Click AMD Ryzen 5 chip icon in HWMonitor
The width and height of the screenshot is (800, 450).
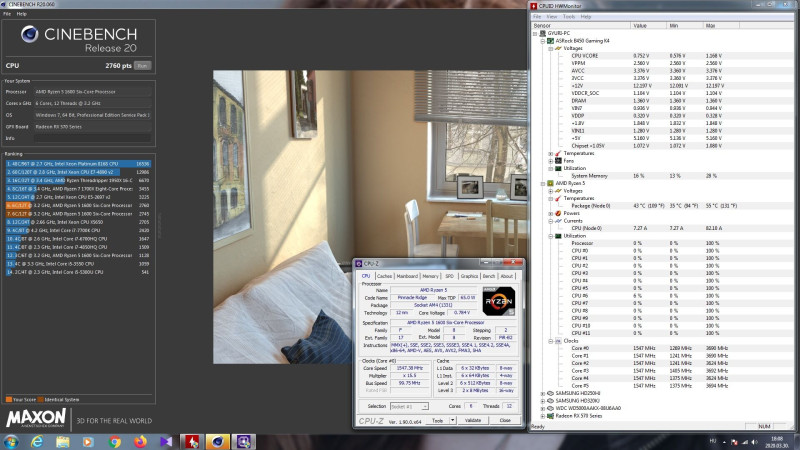pyautogui.click(x=551, y=183)
